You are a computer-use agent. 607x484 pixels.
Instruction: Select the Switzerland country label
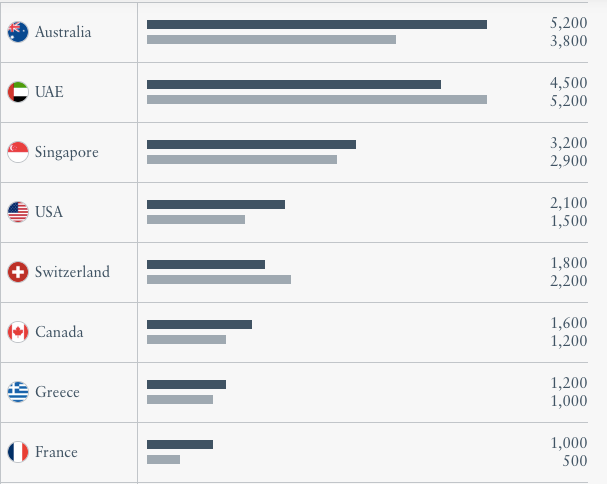(72, 272)
